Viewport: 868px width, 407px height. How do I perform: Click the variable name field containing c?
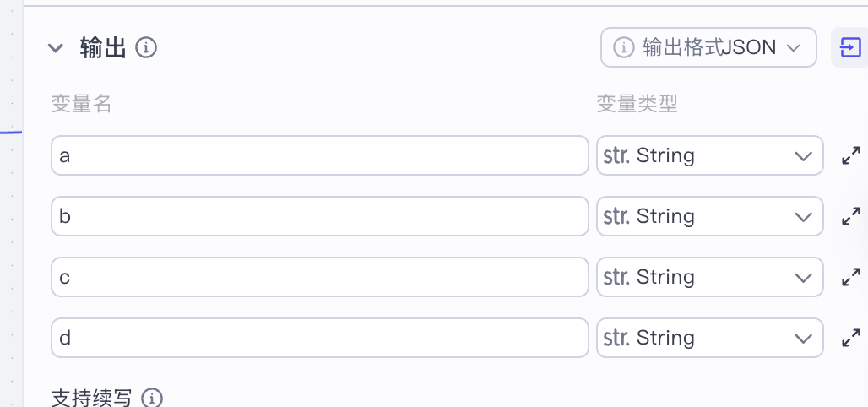[x=319, y=278]
